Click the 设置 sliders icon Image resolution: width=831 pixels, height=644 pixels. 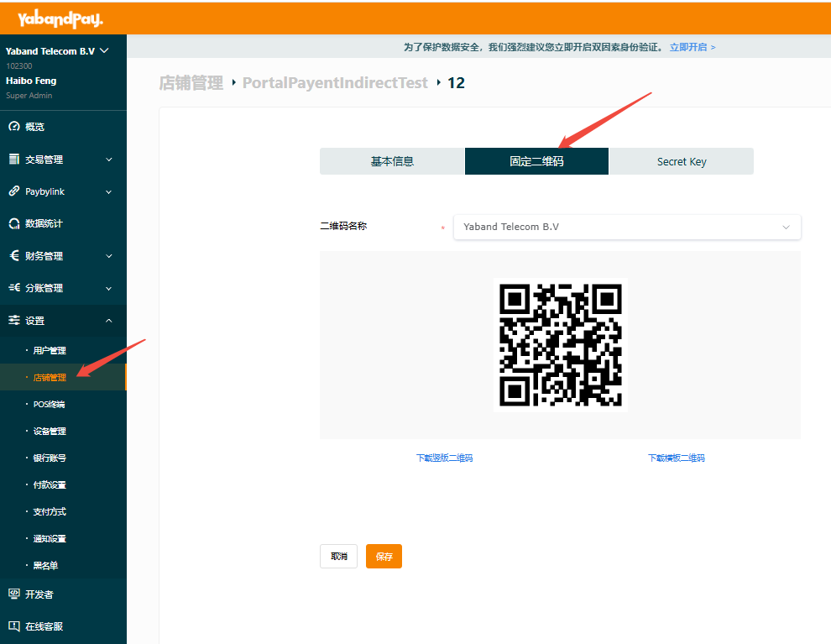(x=14, y=320)
